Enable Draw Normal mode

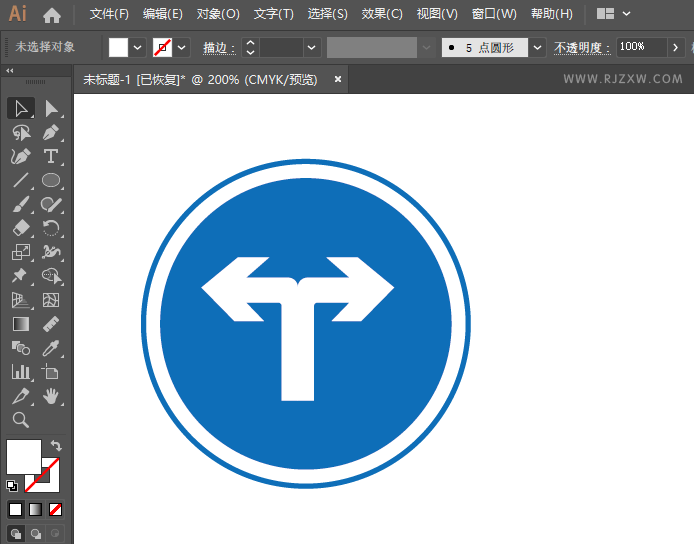click(16, 533)
